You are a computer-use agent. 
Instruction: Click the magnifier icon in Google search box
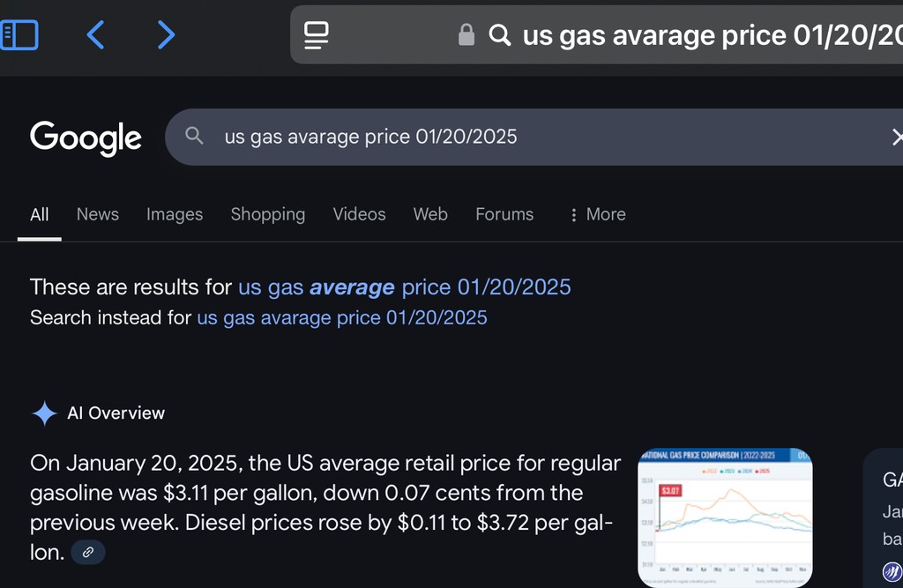point(194,136)
